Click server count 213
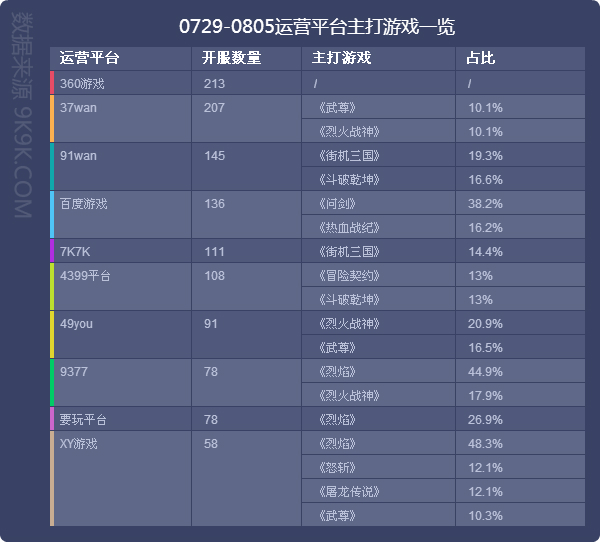600x542 pixels. pos(214,83)
